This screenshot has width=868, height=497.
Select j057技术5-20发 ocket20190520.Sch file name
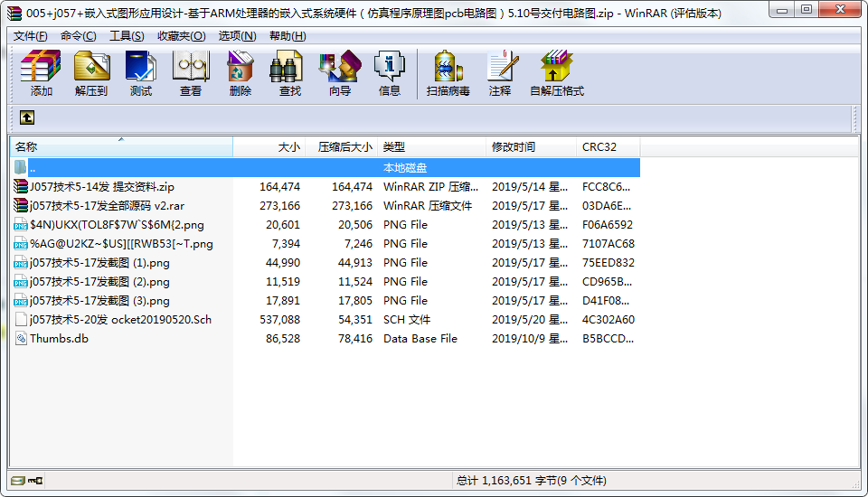click(x=120, y=319)
